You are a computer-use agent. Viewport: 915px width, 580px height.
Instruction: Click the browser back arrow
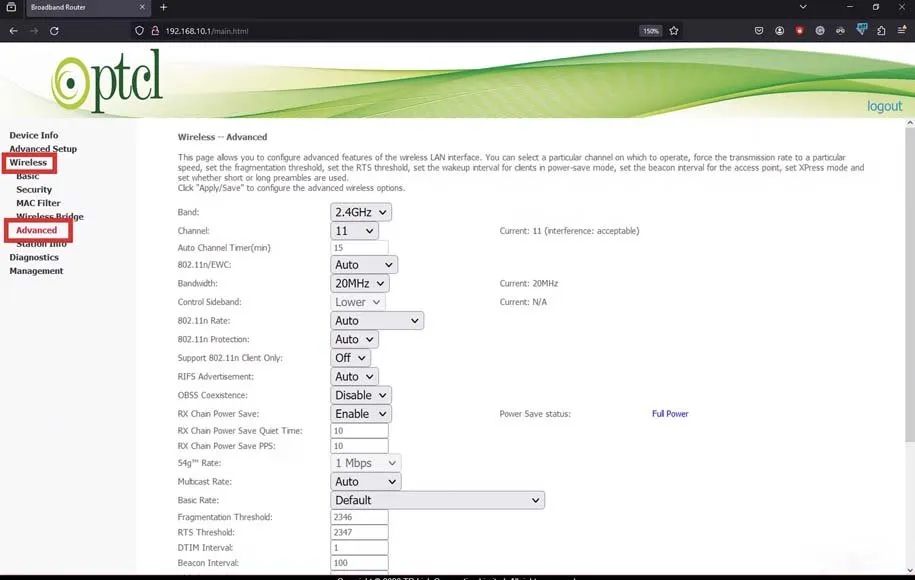click(13, 31)
